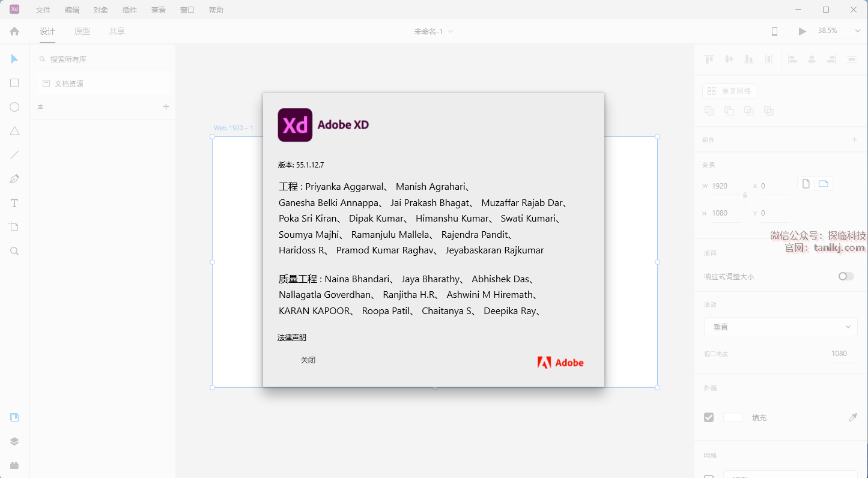Open the Libraries panel icon

pos(14,417)
